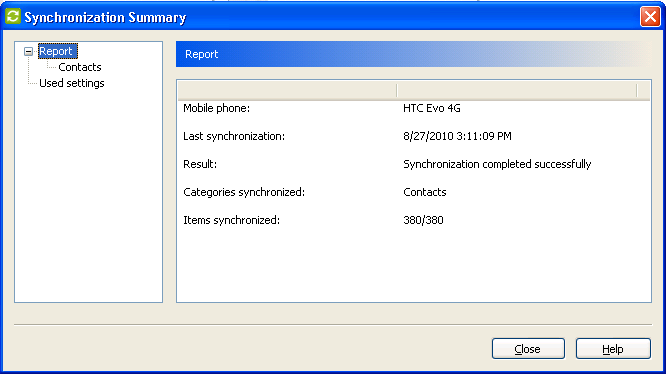Click the green sync icon in title bar

[13, 17]
